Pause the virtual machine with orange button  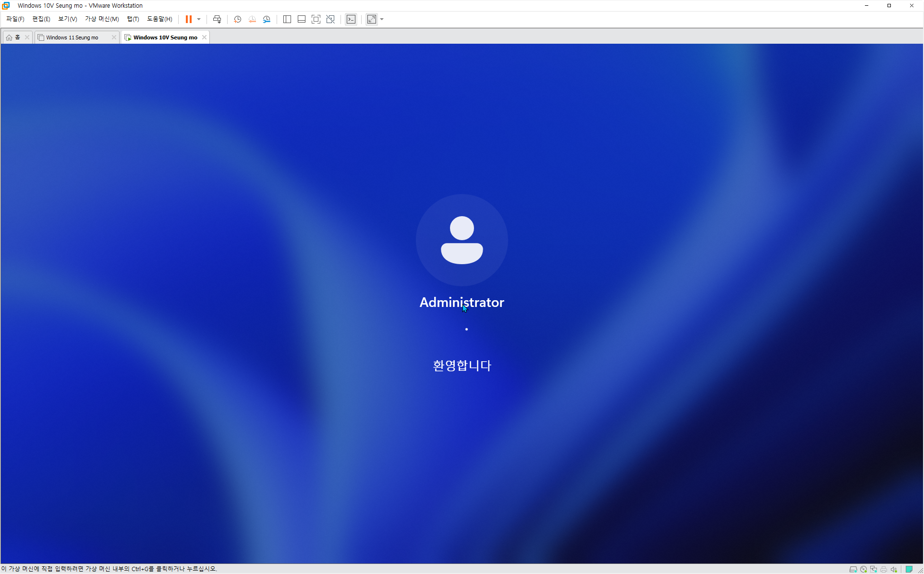click(x=189, y=19)
